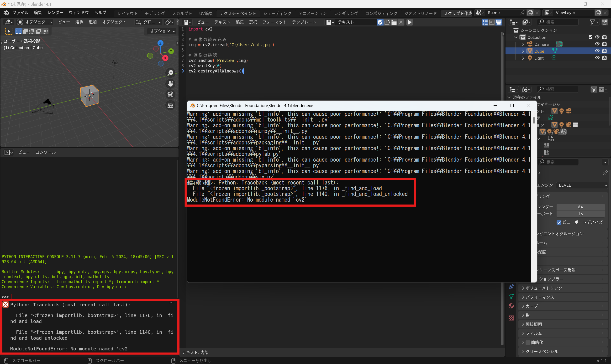This screenshot has height=364, width=611.
Task: Unlink the text datablock with the X icon
Action: pyautogui.click(x=401, y=22)
